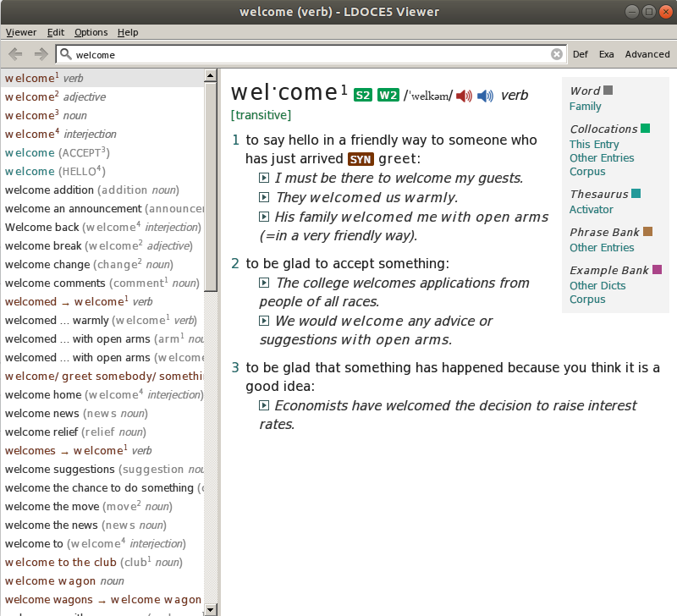Click the W2 written frequency badge
The width and height of the screenshot is (677, 616).
pos(388,95)
